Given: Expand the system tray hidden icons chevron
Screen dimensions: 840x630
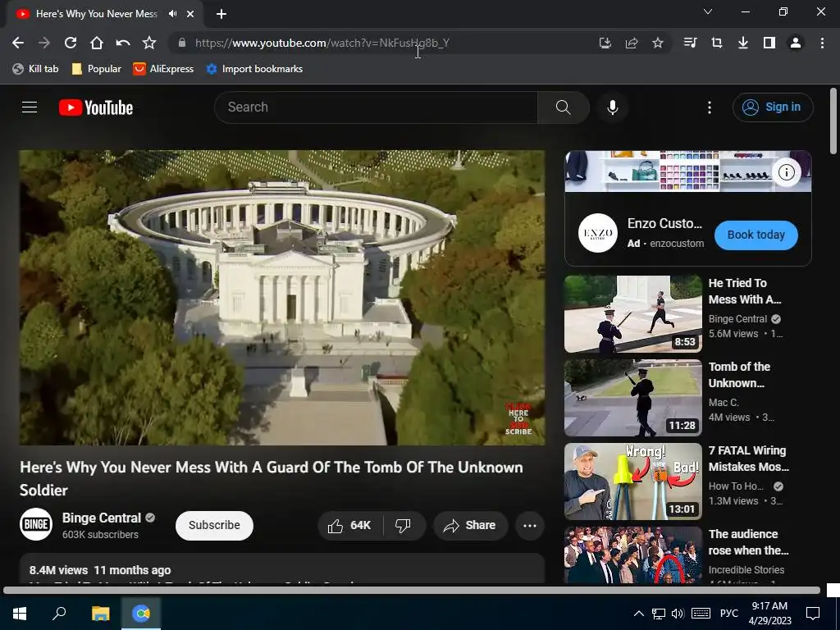Looking at the screenshot, I should [x=638, y=614].
